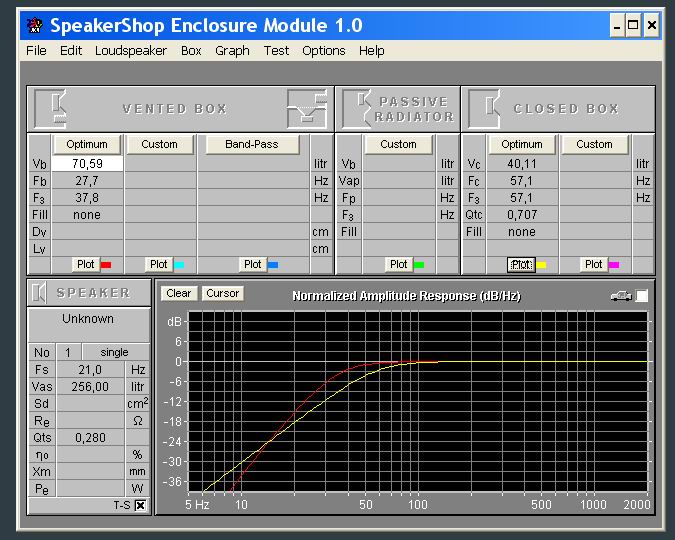Plot the vented box custom curve
The width and height of the screenshot is (675, 540).
158,264
